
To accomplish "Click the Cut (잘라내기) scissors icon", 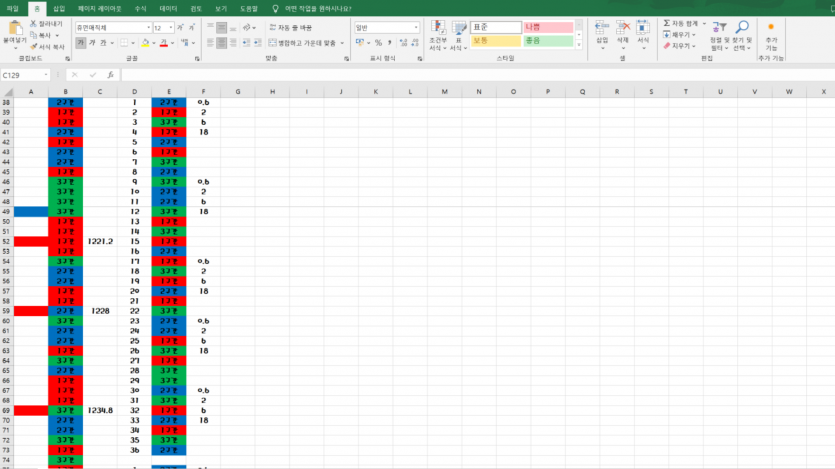I will (33, 24).
